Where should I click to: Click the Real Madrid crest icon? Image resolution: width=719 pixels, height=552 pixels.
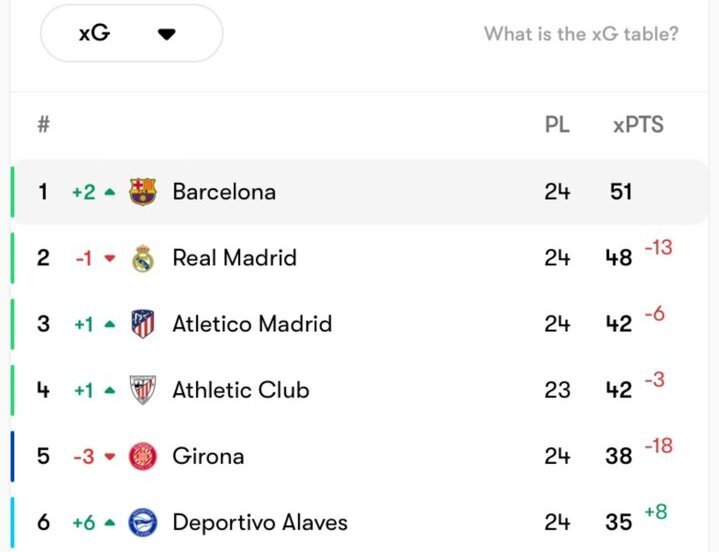click(143, 258)
